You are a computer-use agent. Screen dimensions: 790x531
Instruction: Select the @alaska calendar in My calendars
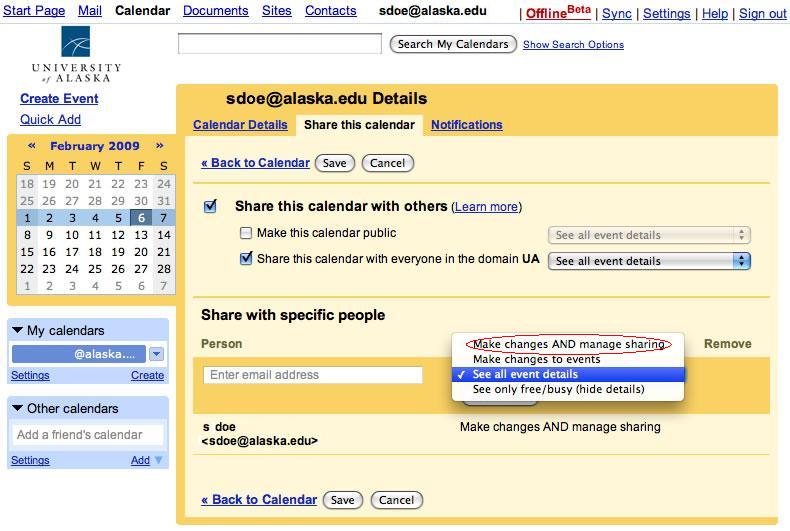pos(79,354)
